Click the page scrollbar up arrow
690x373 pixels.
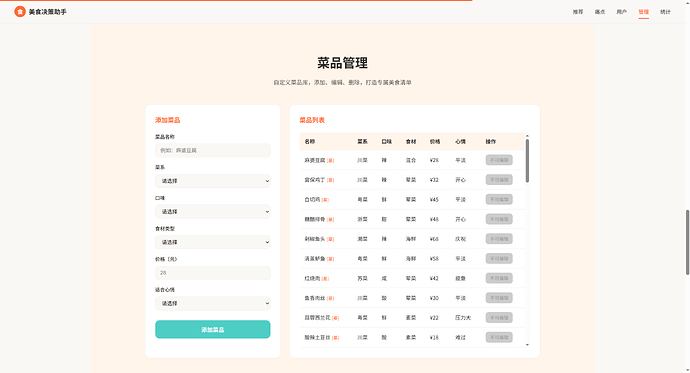tap(687, 2)
